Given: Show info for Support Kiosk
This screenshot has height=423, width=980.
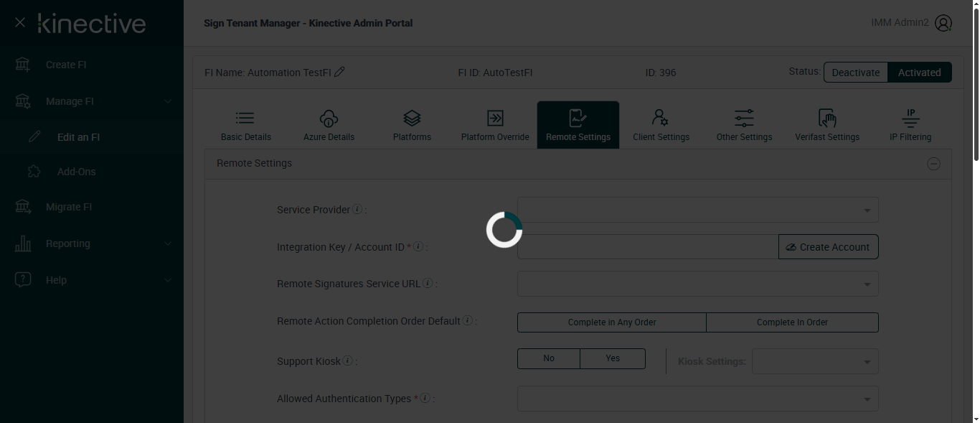Looking at the screenshot, I should pyautogui.click(x=347, y=361).
